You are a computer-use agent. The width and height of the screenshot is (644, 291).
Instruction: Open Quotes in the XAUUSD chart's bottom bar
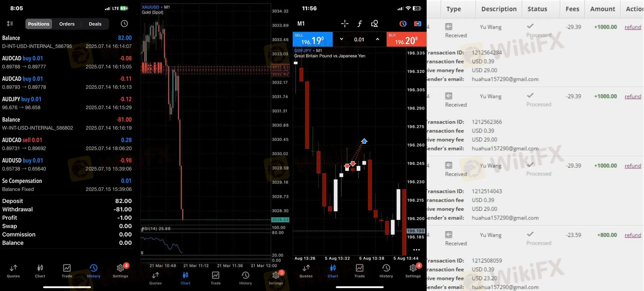coord(155,278)
